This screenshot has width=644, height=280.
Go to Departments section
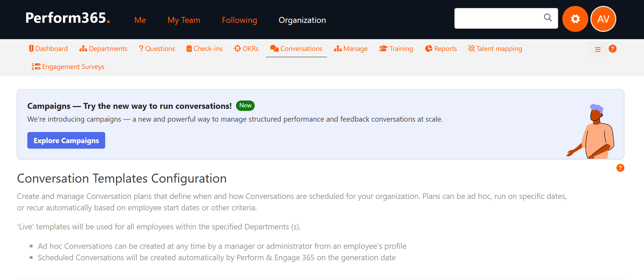click(103, 49)
